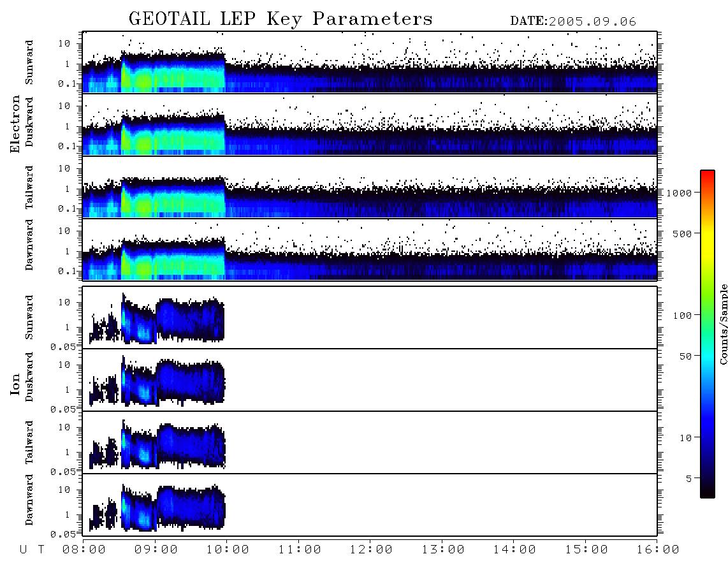Select the Electron Tailward panel label
Screen dimensions: 728x561
pyautogui.click(x=29, y=187)
